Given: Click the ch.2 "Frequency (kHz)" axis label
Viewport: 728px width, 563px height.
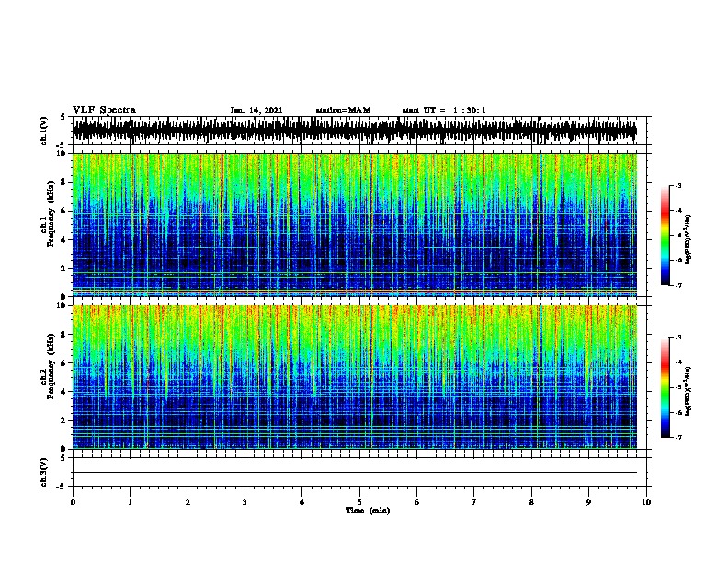Looking at the screenshot, I should pos(51,366).
